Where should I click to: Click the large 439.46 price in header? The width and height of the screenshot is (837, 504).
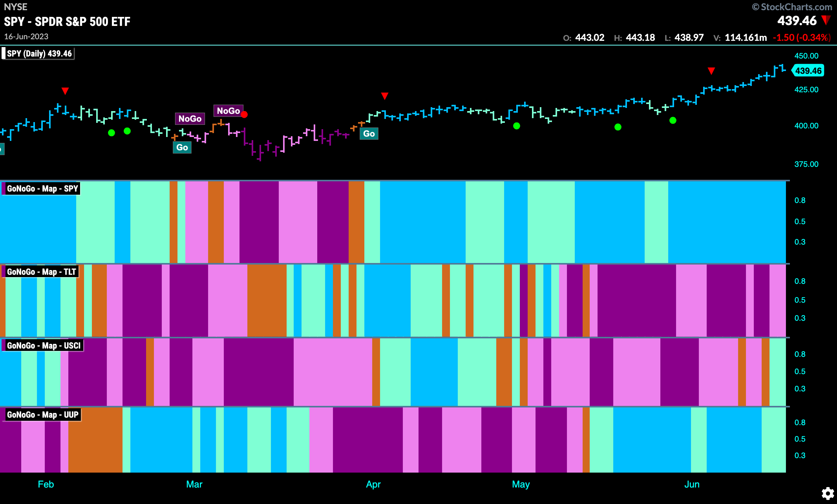click(x=797, y=21)
